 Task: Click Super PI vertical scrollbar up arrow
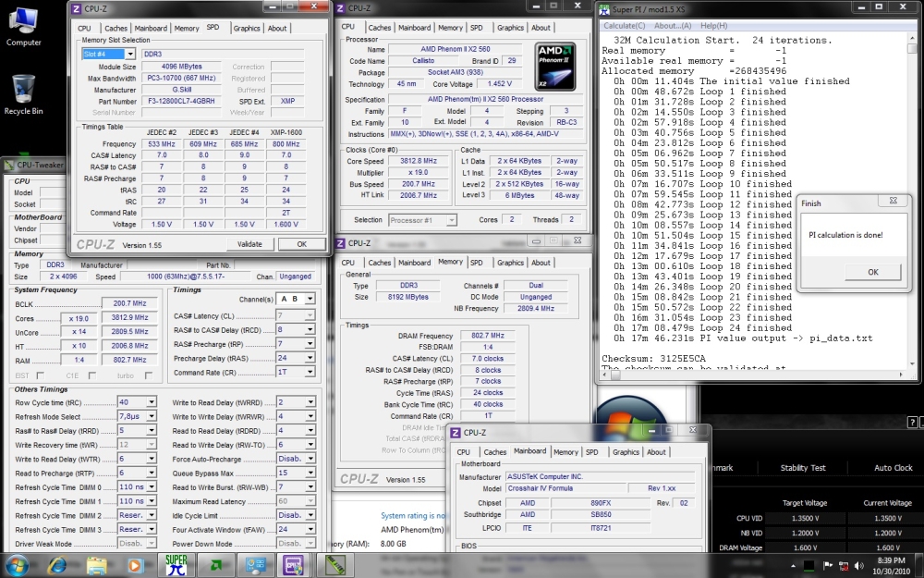click(912, 39)
